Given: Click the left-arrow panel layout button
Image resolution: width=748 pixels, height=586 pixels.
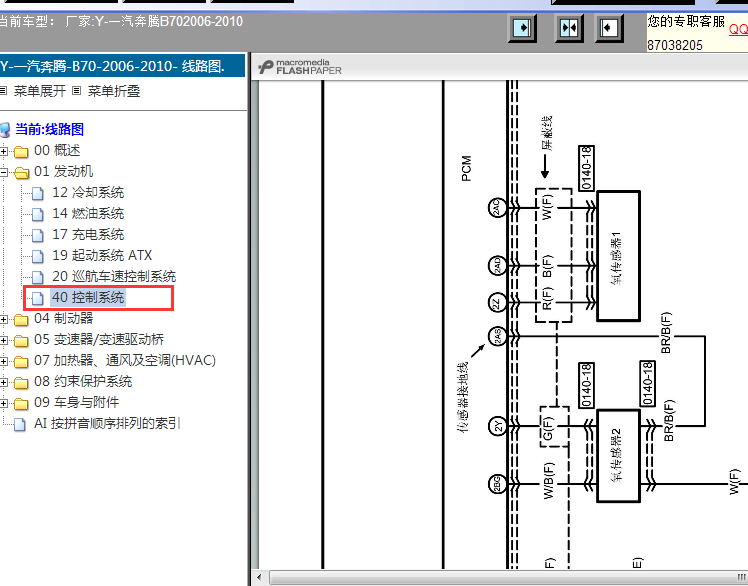Looking at the screenshot, I should [x=609, y=28].
